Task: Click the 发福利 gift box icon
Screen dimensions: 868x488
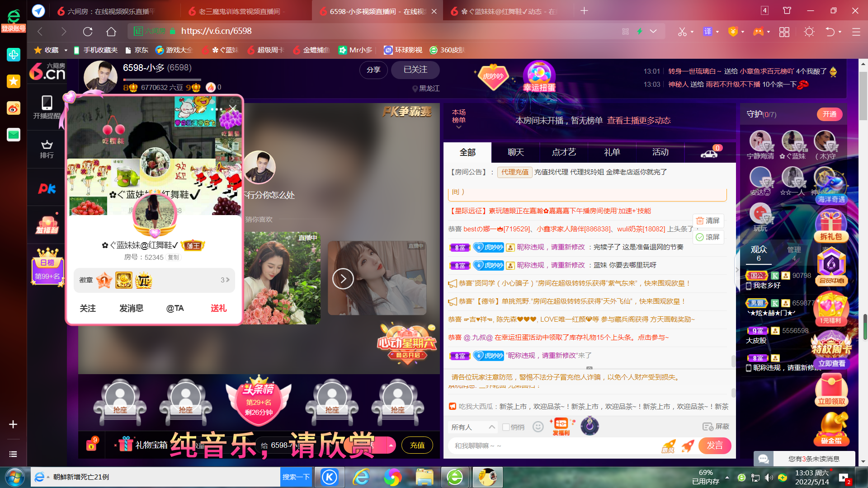Action: 561,426
